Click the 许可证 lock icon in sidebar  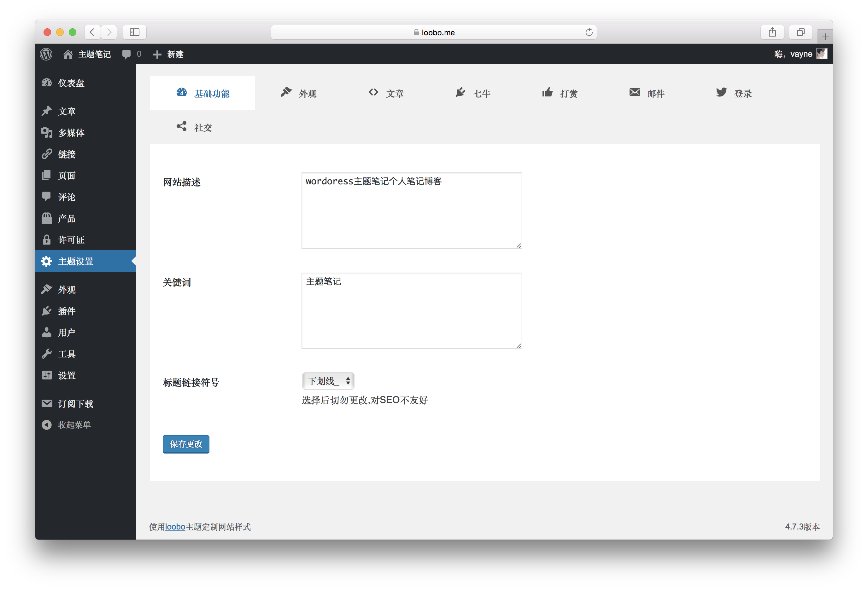click(x=47, y=240)
